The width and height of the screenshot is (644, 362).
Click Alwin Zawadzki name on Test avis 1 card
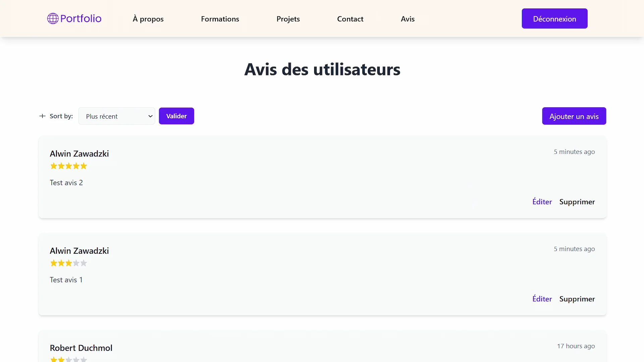(x=79, y=251)
